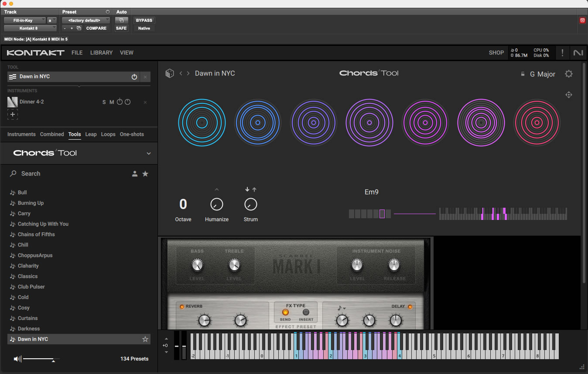The width and height of the screenshot is (588, 374).
Task: Favorite the Dawn in NYC preset row star
Action: [x=145, y=339]
